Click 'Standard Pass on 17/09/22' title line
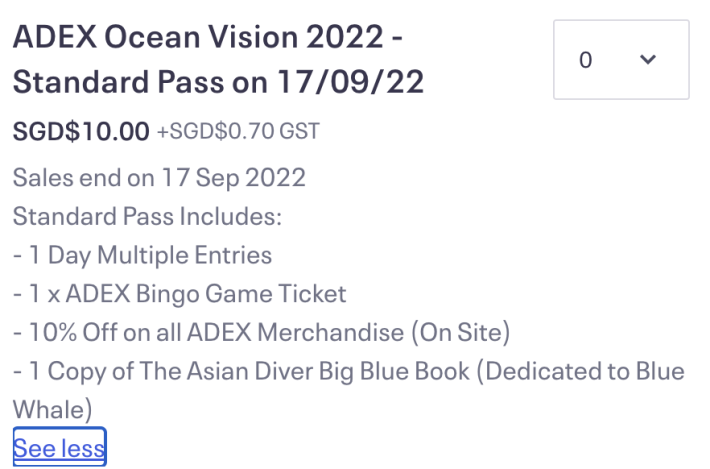 pyautogui.click(x=218, y=82)
